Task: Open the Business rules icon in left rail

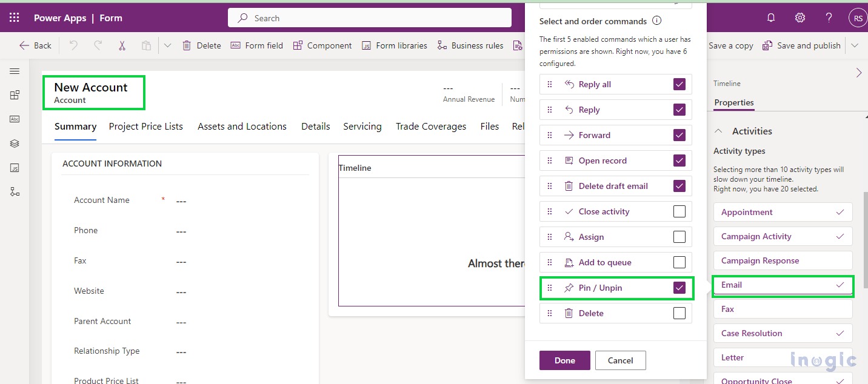Action: (15, 192)
